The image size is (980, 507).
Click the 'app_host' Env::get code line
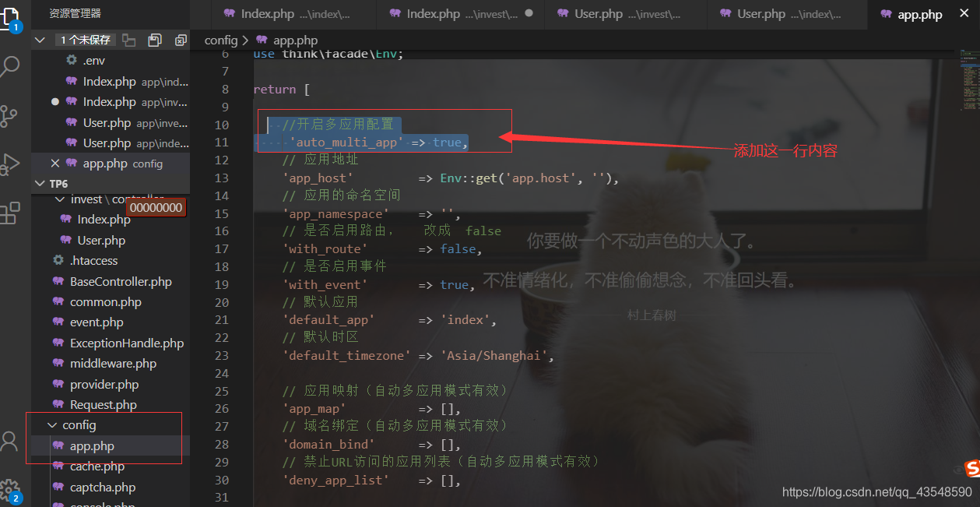(451, 178)
